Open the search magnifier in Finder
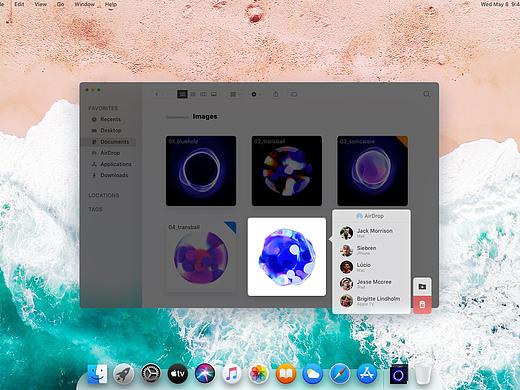Image resolution: width=520 pixels, height=390 pixels. [x=427, y=94]
